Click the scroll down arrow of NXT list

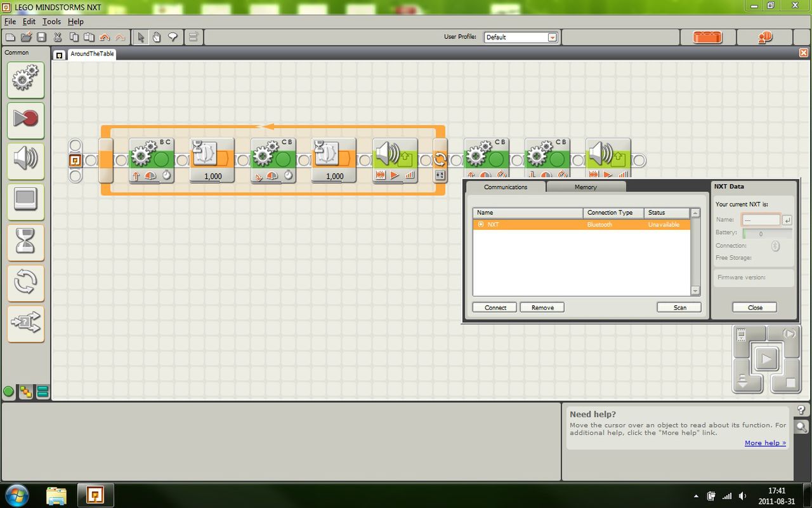point(695,291)
